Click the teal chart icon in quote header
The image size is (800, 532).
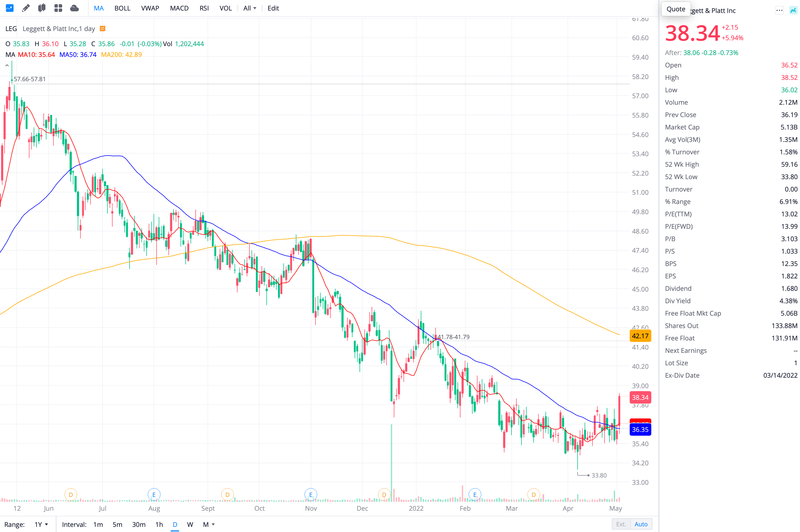(793, 11)
